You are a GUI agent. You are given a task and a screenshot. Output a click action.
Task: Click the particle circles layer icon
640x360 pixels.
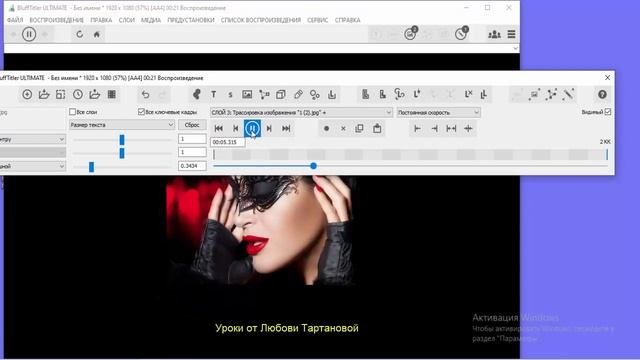(315, 95)
